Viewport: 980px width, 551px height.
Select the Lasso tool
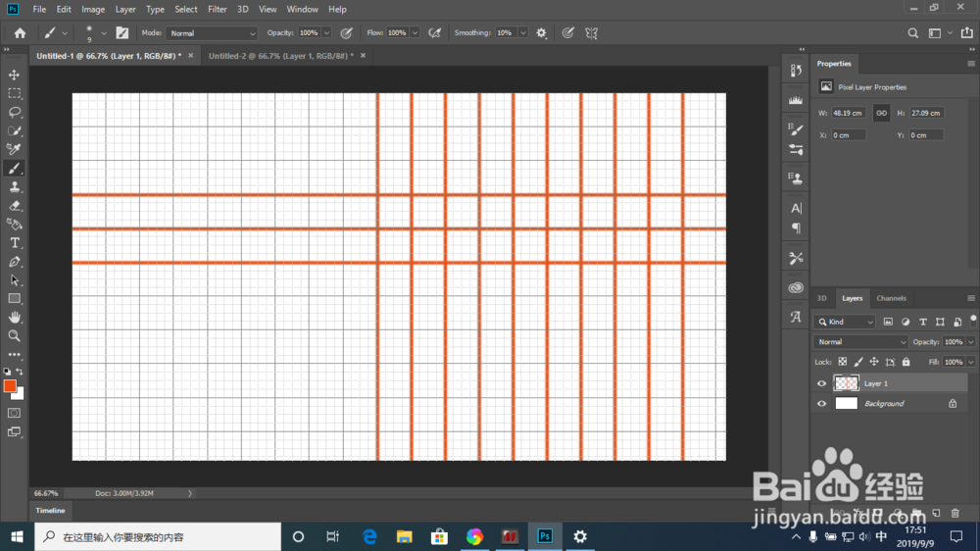14,113
